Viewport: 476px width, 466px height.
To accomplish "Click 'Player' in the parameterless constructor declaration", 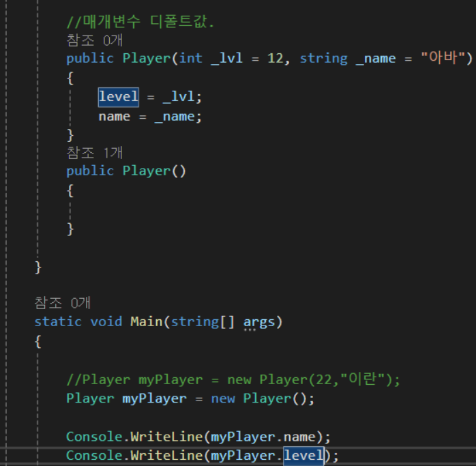I will tap(147, 171).
